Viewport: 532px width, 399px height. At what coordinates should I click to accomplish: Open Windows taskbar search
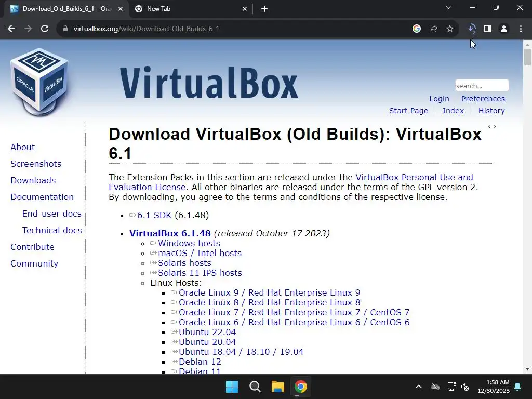click(x=255, y=387)
